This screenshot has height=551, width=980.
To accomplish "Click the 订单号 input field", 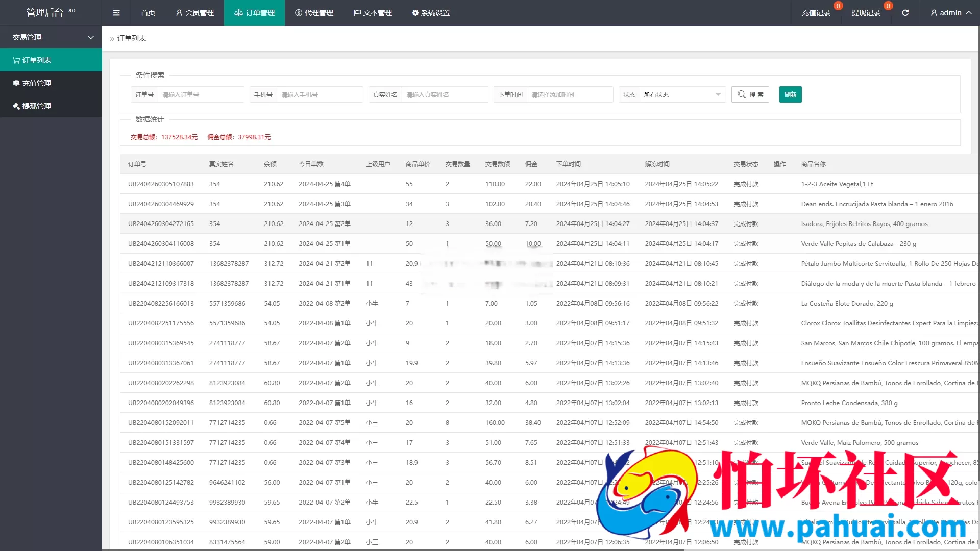I will pos(201,94).
